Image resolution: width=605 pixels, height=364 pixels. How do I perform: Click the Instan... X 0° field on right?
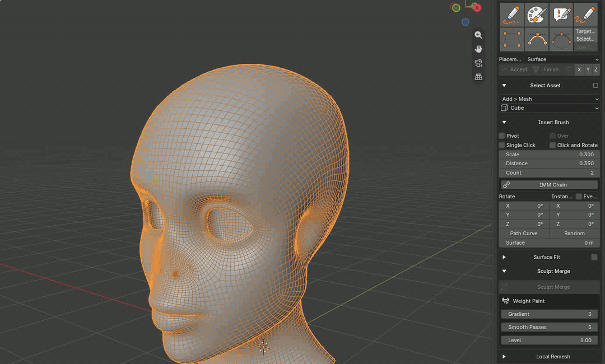(575, 206)
